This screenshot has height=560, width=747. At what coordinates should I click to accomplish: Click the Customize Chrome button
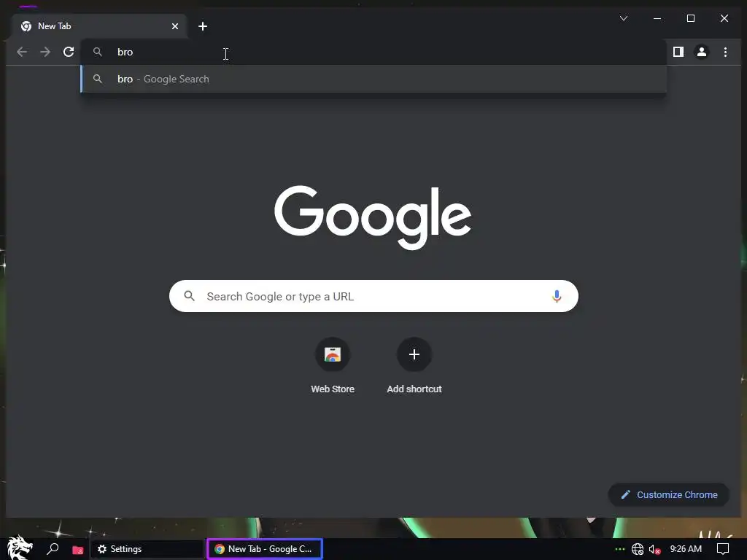669,495
